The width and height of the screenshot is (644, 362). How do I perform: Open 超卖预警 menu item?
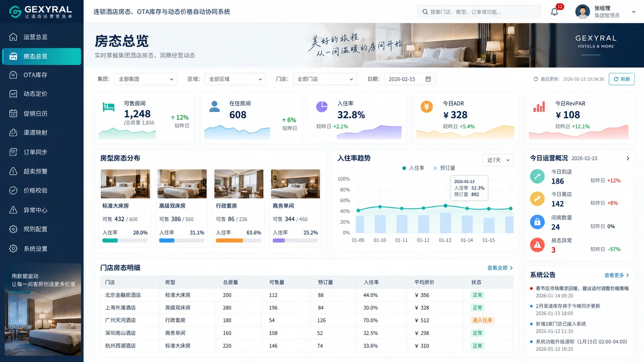[42, 171]
